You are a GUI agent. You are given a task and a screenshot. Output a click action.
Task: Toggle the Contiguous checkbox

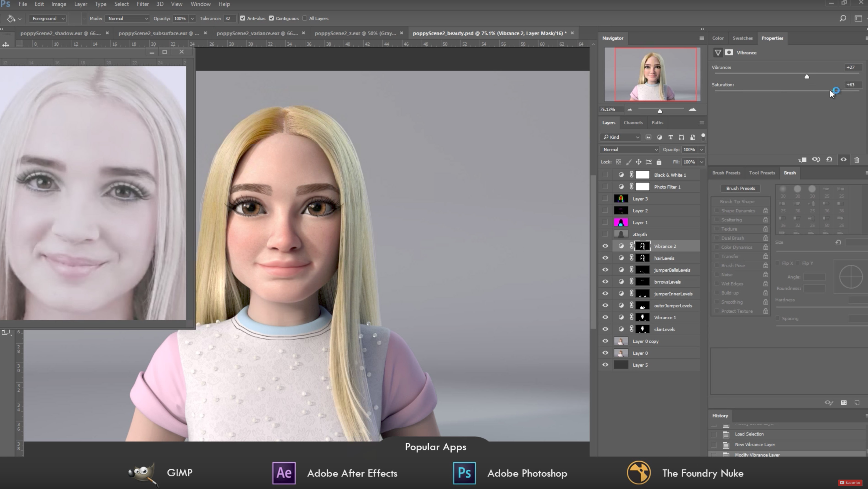(x=271, y=18)
